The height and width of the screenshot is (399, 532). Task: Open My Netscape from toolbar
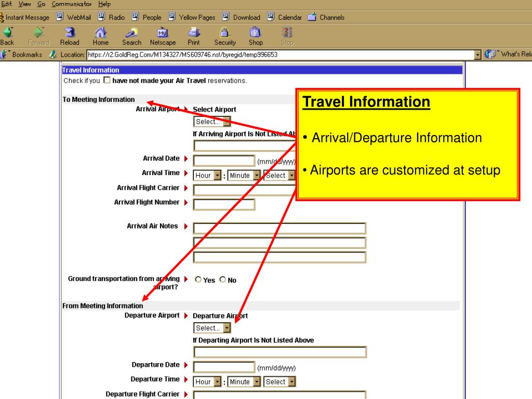tap(163, 36)
